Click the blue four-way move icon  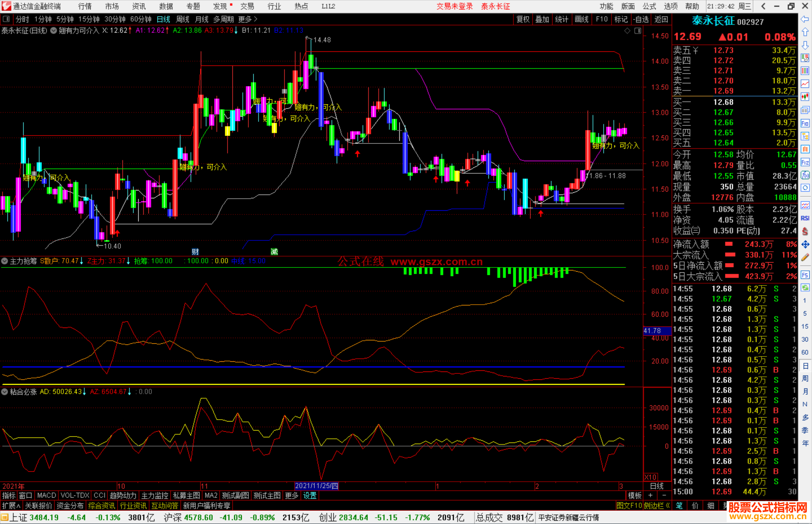click(805, 245)
